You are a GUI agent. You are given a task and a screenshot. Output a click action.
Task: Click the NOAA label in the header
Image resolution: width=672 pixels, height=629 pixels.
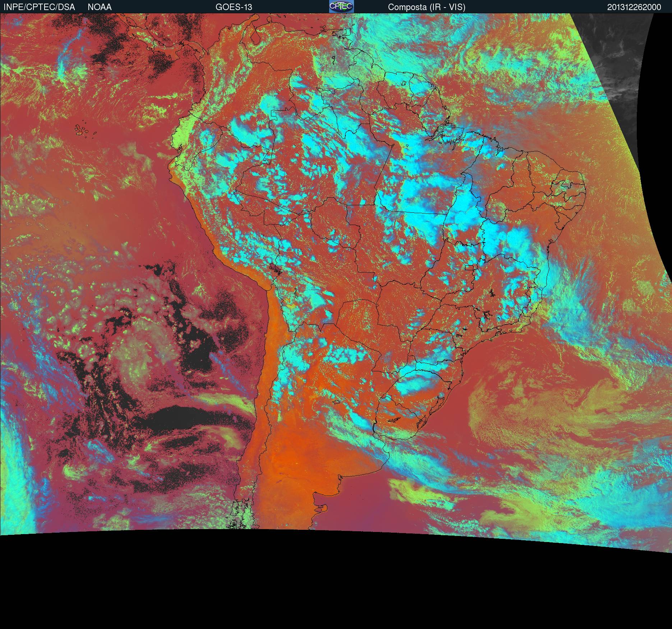pyautogui.click(x=100, y=7)
